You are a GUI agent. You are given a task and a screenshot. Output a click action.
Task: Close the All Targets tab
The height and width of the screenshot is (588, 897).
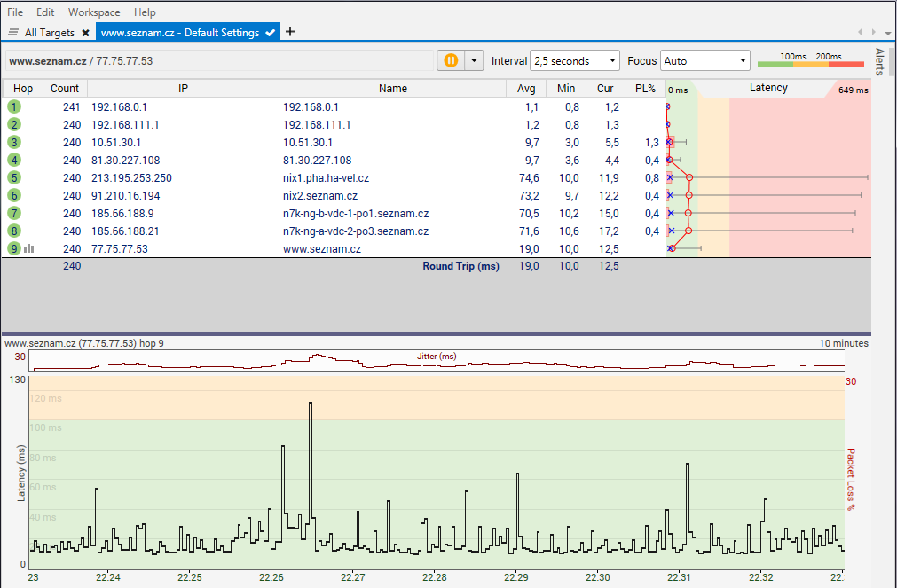click(x=85, y=33)
